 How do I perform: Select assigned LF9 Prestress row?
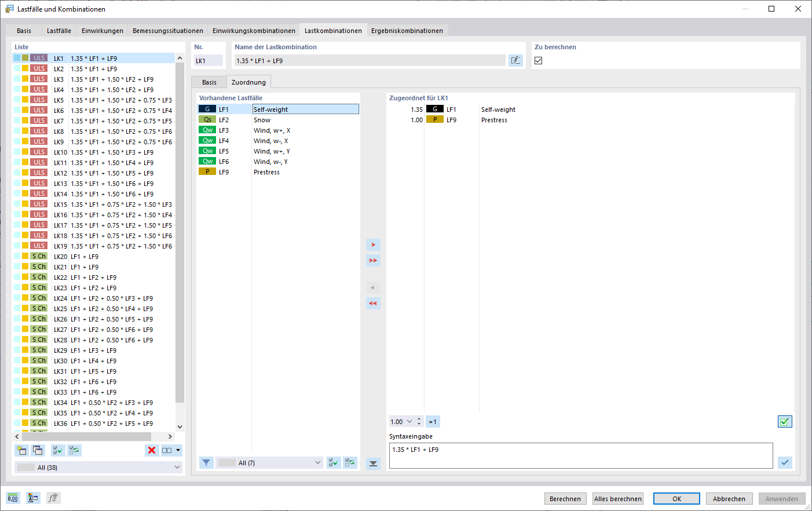click(591, 120)
